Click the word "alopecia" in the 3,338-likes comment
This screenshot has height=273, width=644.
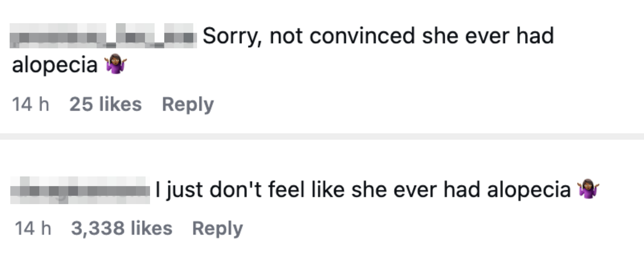coord(529,190)
